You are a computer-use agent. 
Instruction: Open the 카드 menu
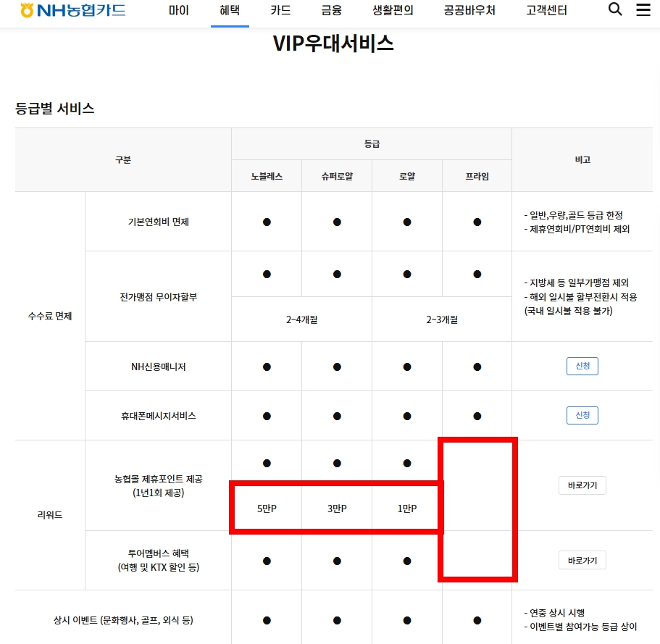pos(281,10)
